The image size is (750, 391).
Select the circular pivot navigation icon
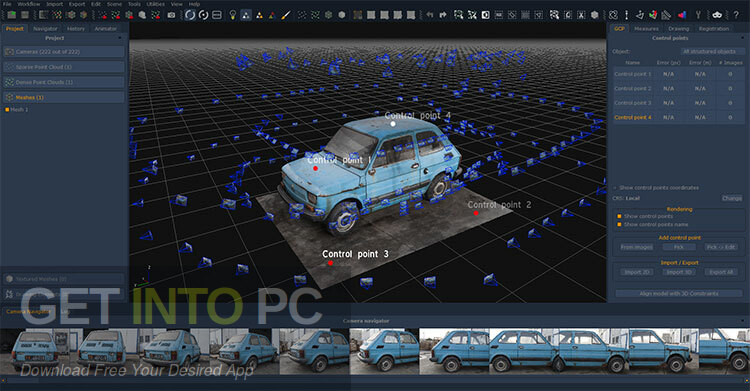(203, 15)
